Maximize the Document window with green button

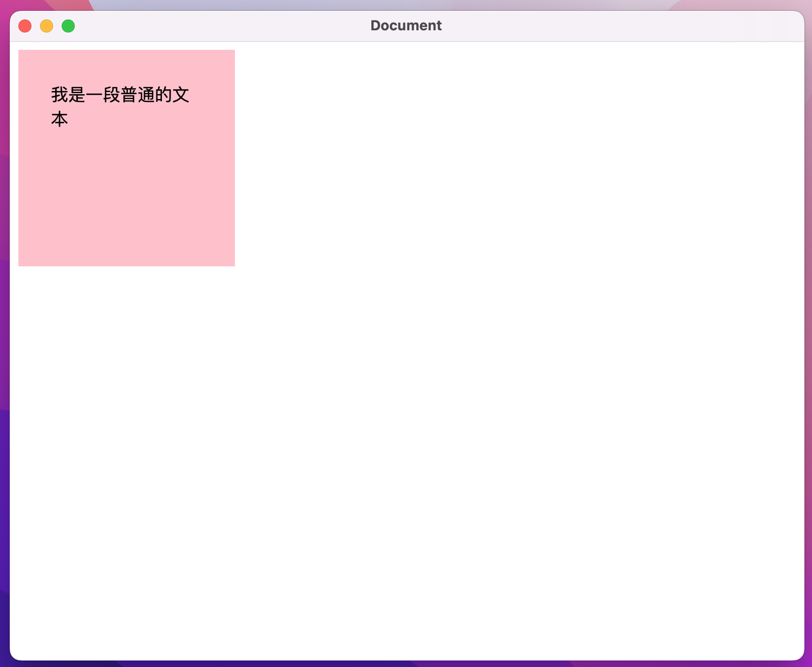tap(68, 26)
